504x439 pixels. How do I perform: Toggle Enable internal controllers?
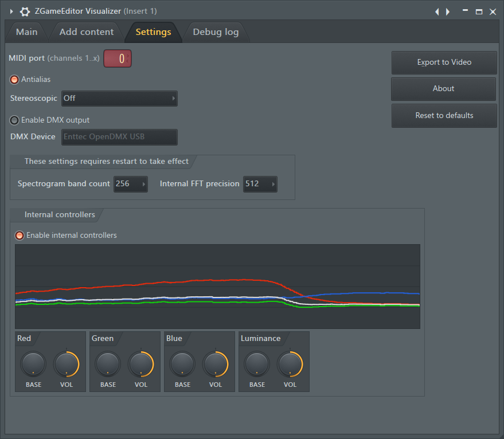coord(19,236)
